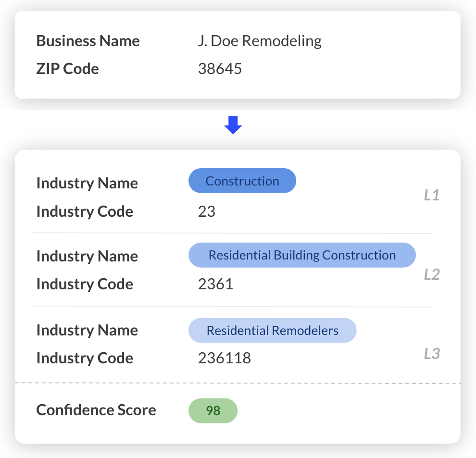The width and height of the screenshot is (476, 458).
Task: Click the Industry Name label beside Residential Remodelers
Action: [87, 331]
